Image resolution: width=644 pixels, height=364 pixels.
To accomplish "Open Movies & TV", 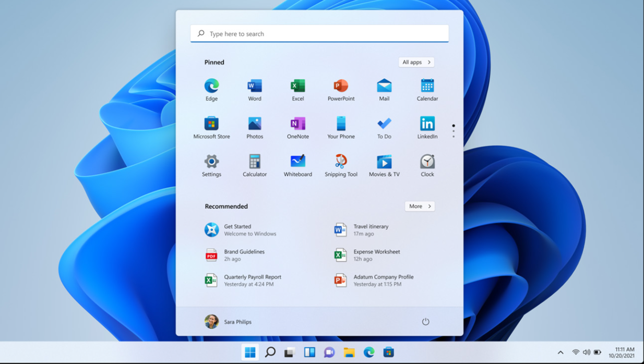I will (x=384, y=166).
